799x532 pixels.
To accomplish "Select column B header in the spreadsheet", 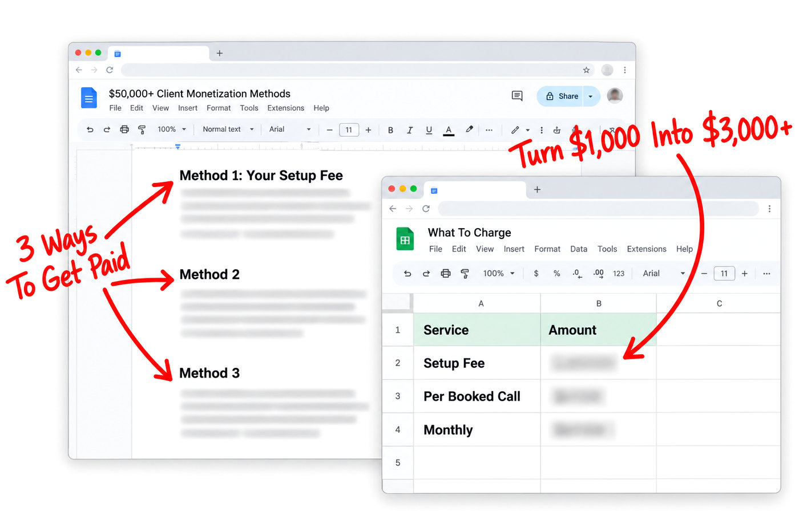I will click(x=598, y=303).
